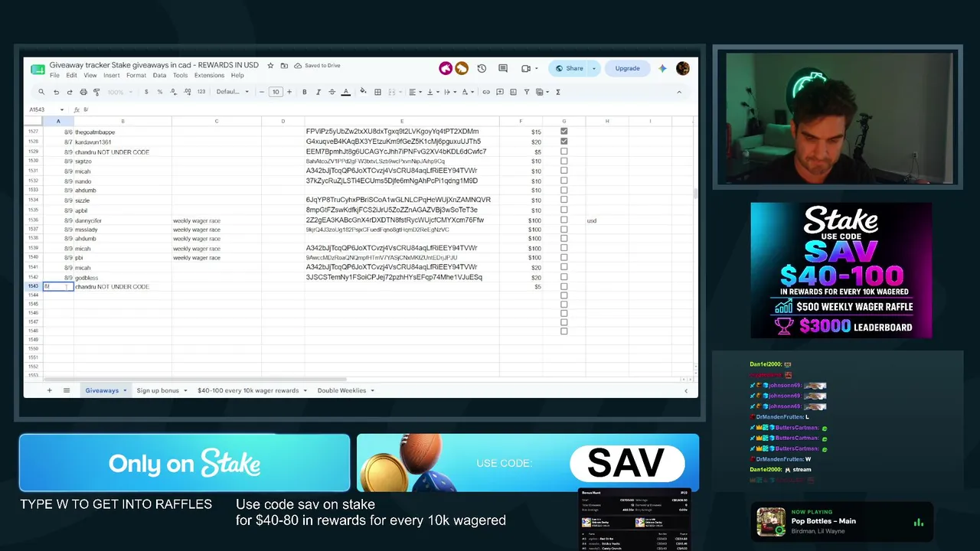
Task: Open the Default font dropdown
Action: point(233,92)
